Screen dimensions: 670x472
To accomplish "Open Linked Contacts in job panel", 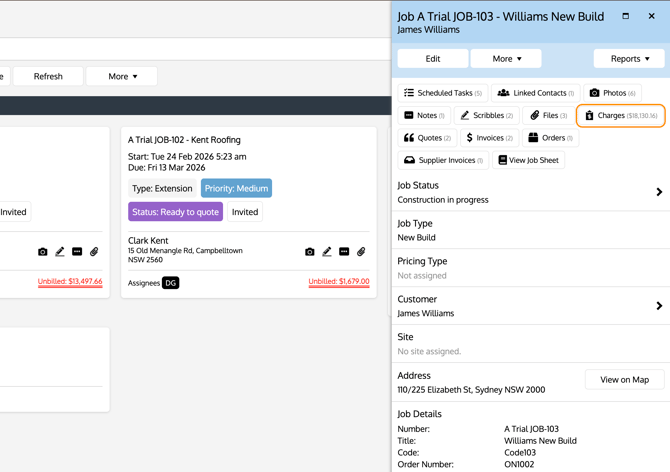I will click(x=535, y=93).
